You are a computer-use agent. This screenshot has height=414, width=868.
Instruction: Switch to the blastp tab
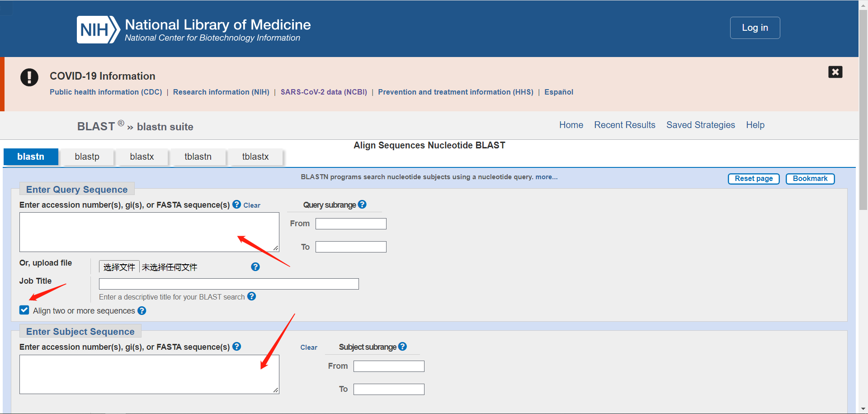87,157
